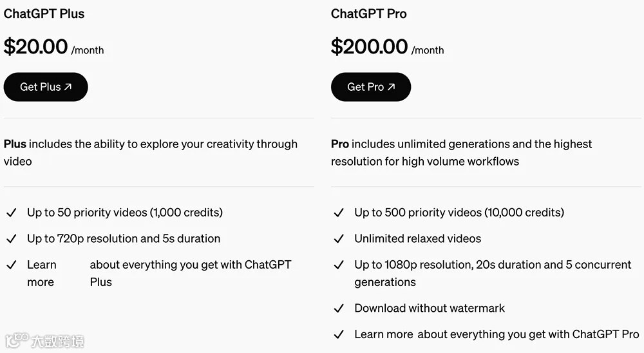This screenshot has height=353, width=644.
Task: Click checkmark beside 720p resolution feature
Action: pyautogui.click(x=11, y=239)
